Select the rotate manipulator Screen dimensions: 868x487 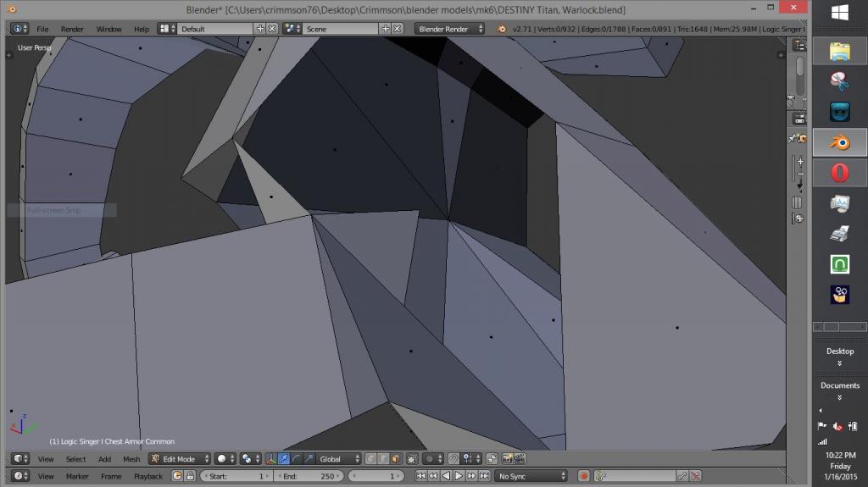click(x=296, y=459)
